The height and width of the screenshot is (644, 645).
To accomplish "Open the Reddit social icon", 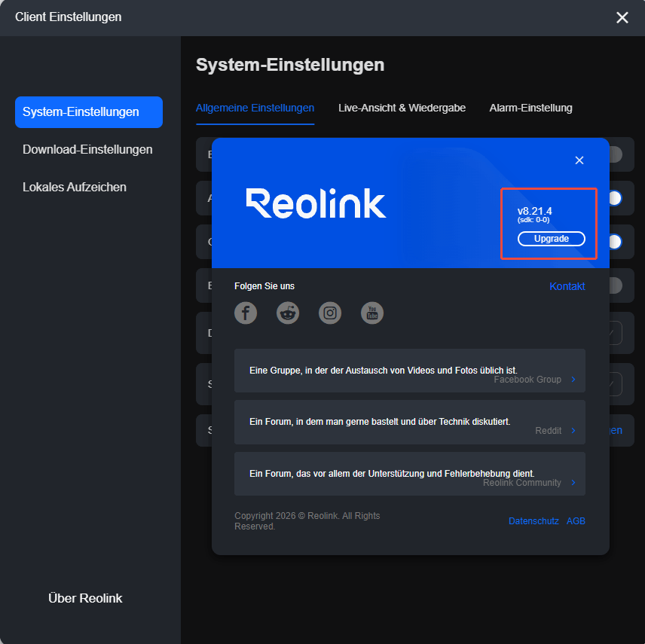I will tap(288, 313).
